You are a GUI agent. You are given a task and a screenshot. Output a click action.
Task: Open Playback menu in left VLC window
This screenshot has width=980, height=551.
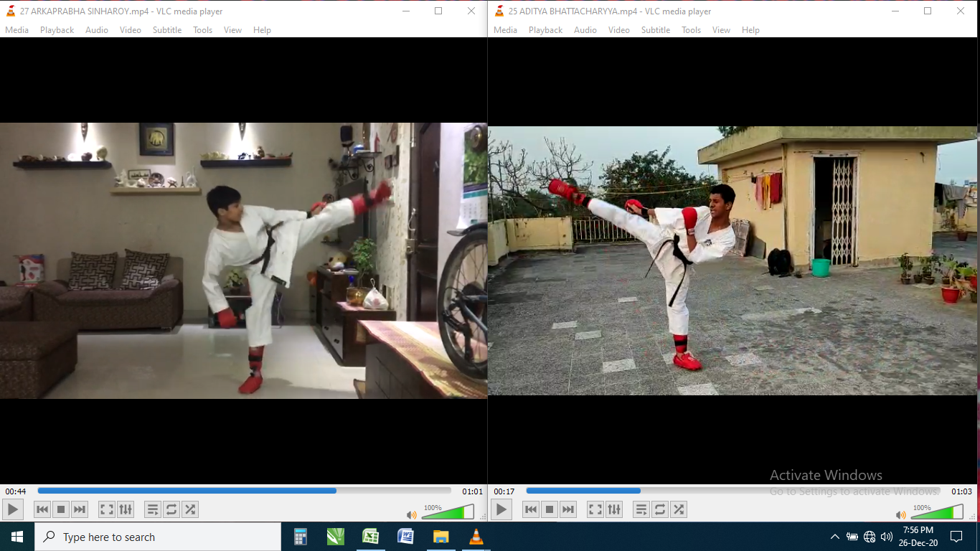tap(57, 30)
